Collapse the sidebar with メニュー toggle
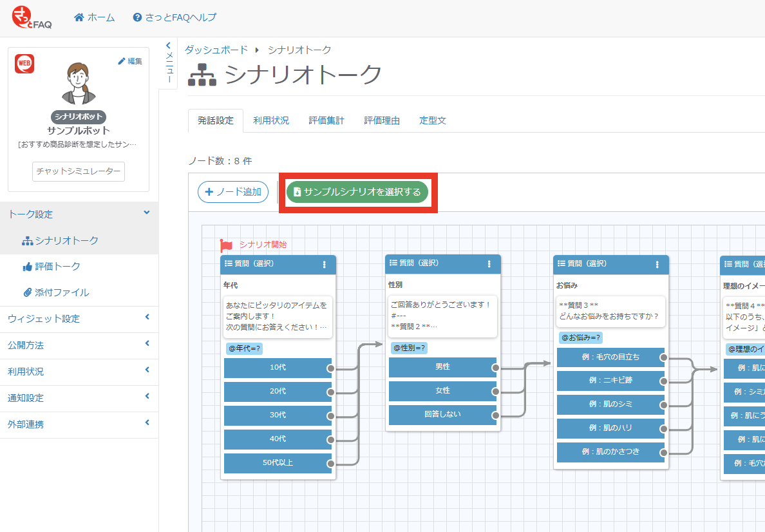The height and width of the screenshot is (532, 765). click(169, 62)
